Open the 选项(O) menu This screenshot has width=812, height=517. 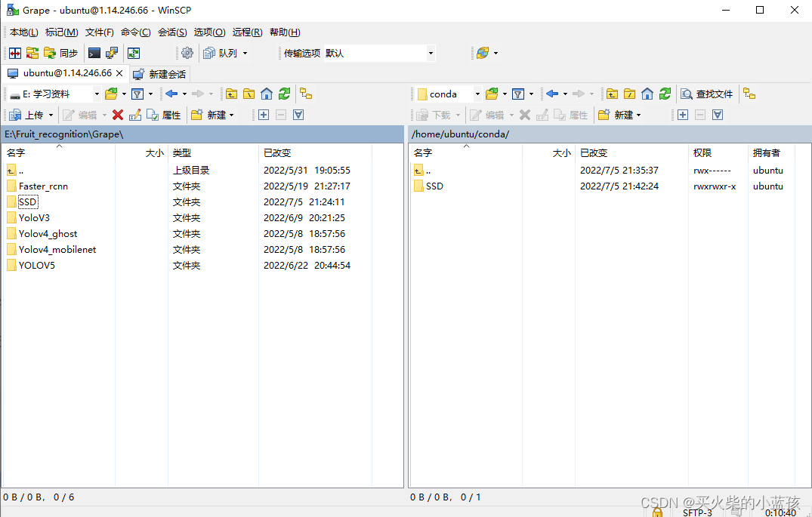pos(210,32)
